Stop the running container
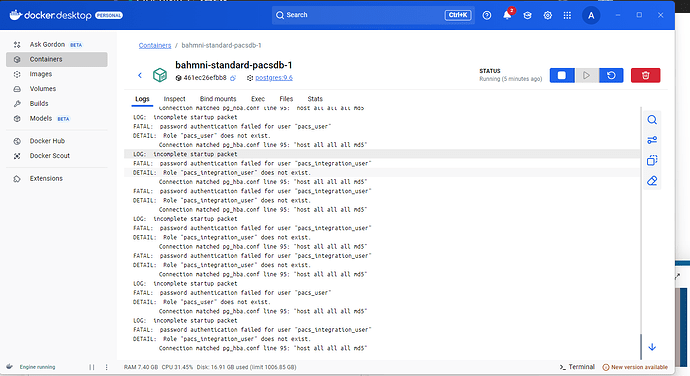Viewport: 690px width, 376px height. click(x=562, y=75)
